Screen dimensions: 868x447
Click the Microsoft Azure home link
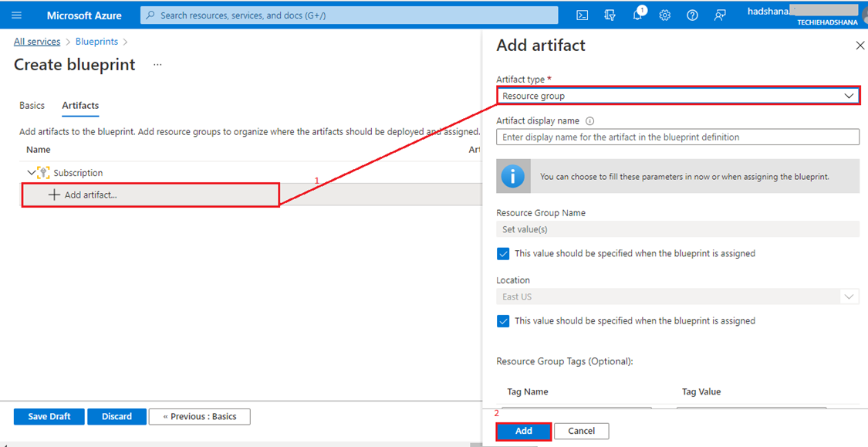(x=84, y=15)
